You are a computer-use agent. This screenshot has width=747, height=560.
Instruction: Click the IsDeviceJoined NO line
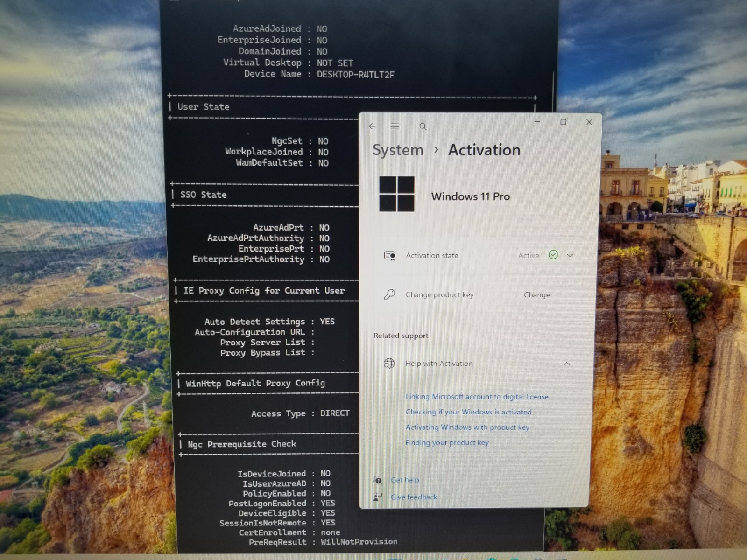(x=284, y=474)
